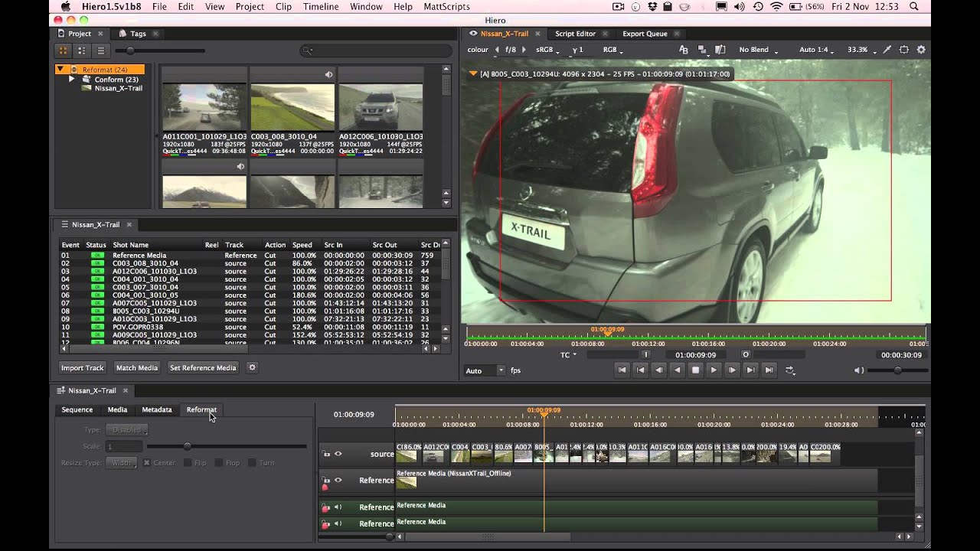Viewport: 980px width, 551px height.
Task: Open the MattScripts menu
Action: point(446,6)
